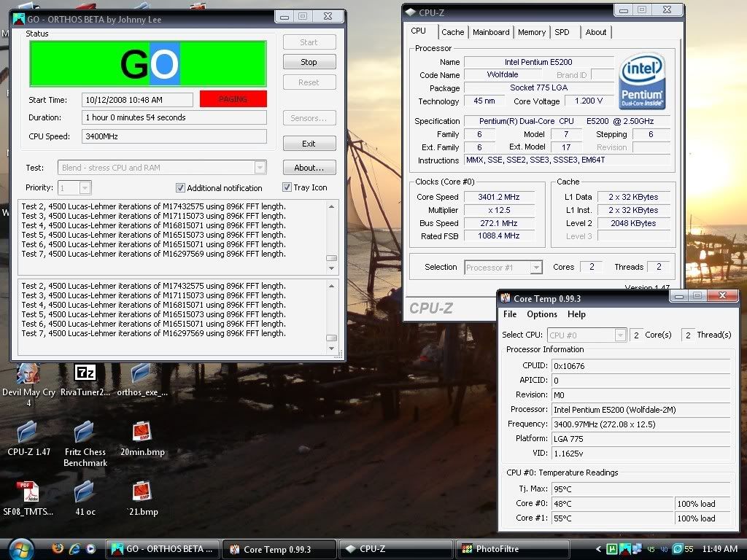Open the RivaTuner 7z archive icon

point(85,374)
